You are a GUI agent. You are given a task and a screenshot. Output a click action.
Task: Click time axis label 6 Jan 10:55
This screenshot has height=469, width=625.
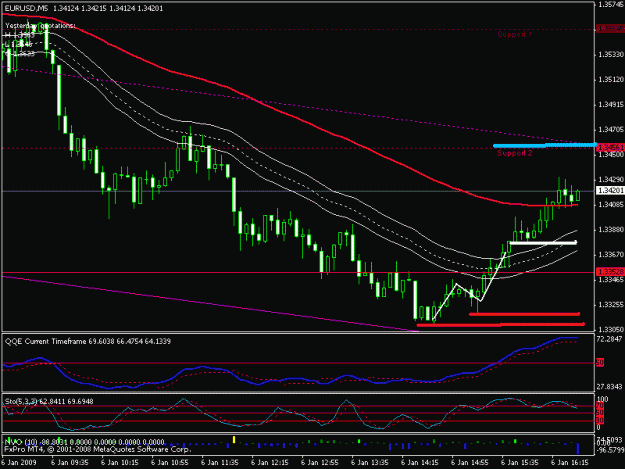169,463
